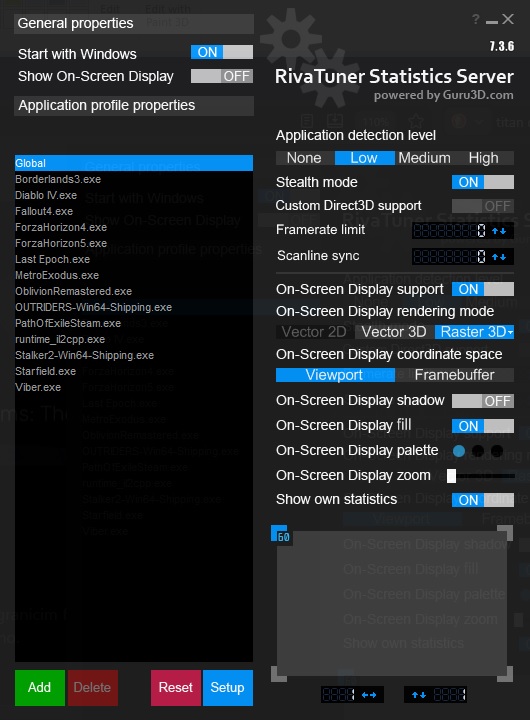Set detection level to High
The image size is (530, 720).
tap(484, 158)
